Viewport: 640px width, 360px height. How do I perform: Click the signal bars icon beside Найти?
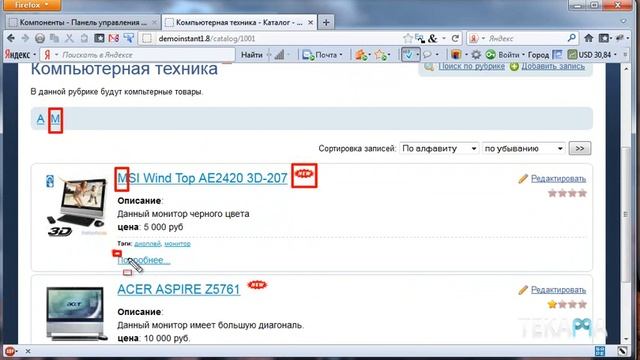pos(279,54)
